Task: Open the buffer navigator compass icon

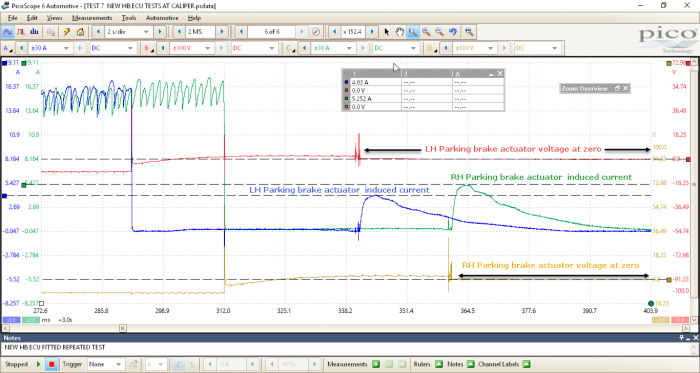Action: pos(316,32)
